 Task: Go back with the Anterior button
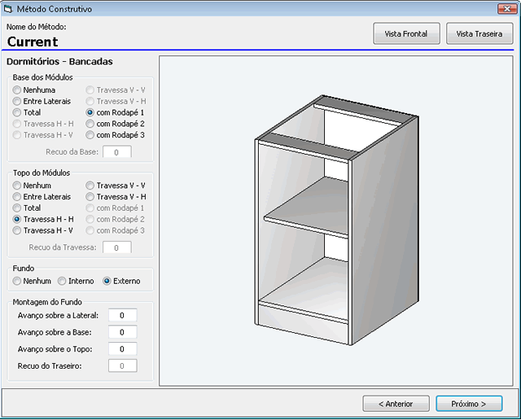click(x=395, y=403)
